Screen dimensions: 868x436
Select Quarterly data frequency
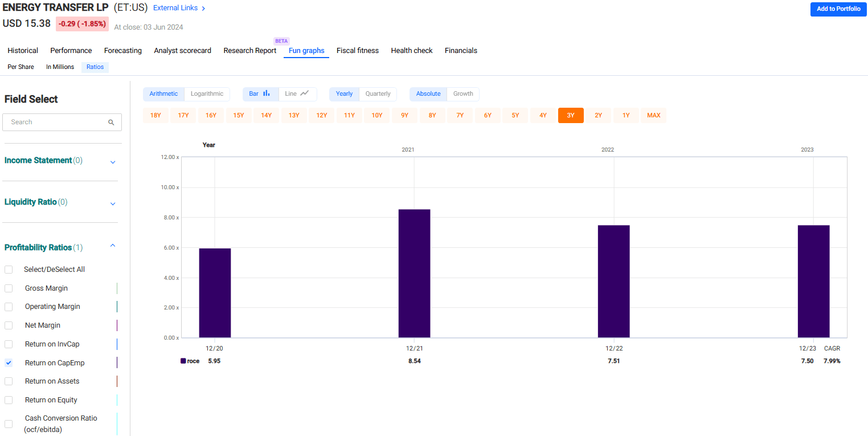pyautogui.click(x=378, y=94)
